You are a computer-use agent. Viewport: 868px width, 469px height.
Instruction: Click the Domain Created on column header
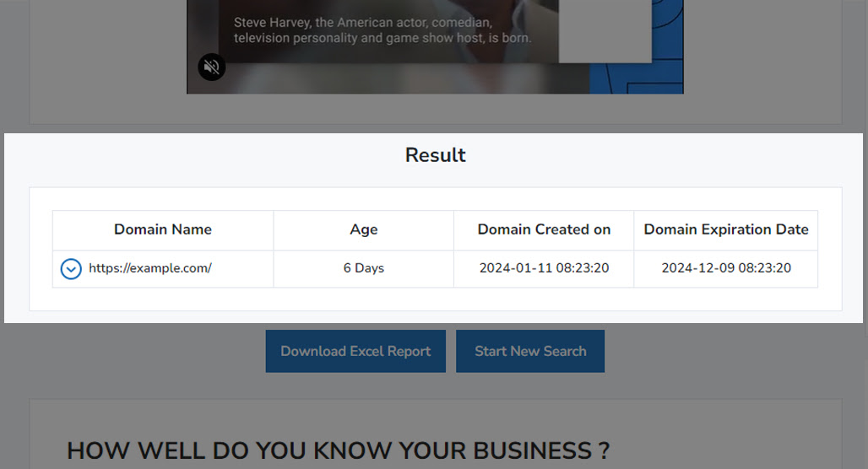544,229
